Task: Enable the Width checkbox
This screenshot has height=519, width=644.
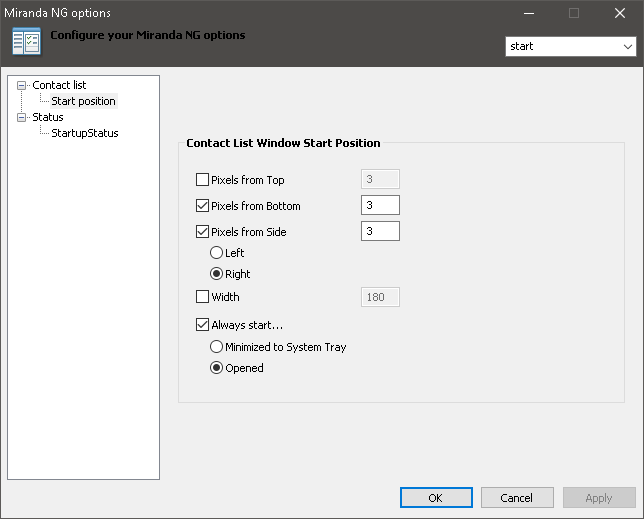Action: (x=203, y=297)
